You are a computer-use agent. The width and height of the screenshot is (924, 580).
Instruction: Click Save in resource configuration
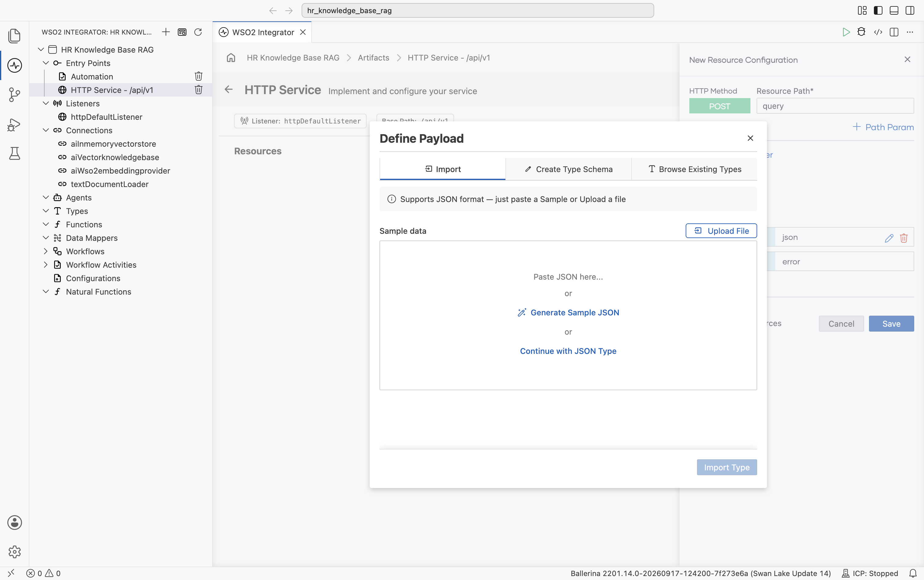tap(891, 323)
